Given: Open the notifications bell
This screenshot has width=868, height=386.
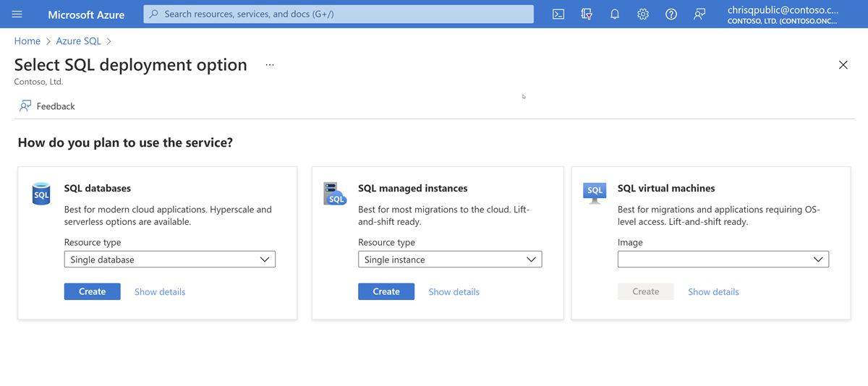Looking at the screenshot, I should pos(615,14).
